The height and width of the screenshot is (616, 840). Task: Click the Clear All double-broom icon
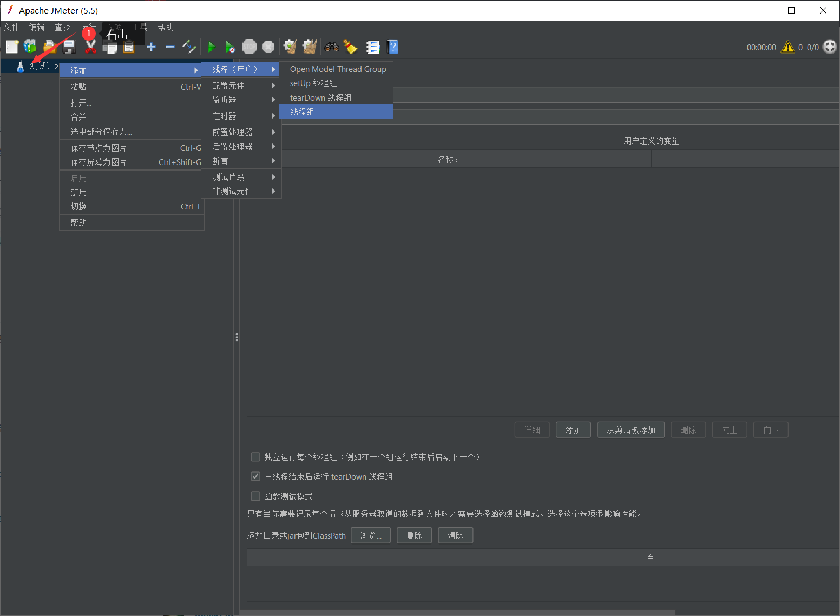tap(310, 47)
